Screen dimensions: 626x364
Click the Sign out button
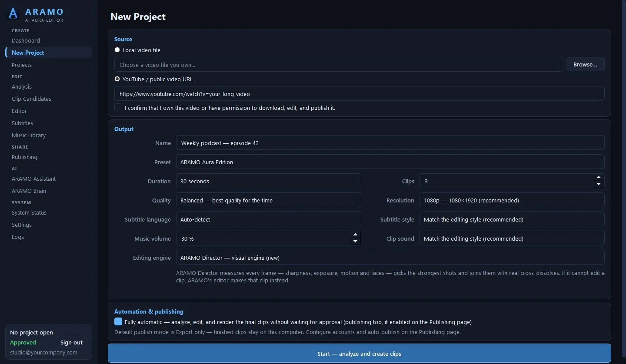click(x=71, y=342)
